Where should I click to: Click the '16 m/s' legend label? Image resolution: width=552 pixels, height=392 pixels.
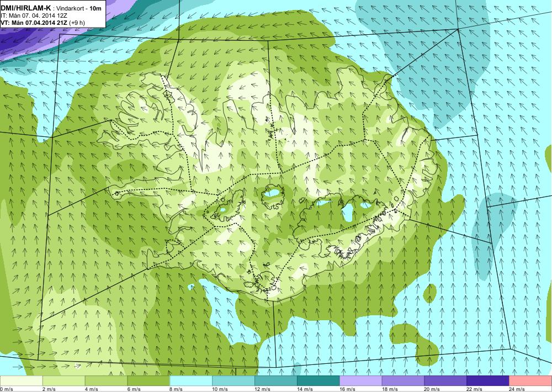(347, 389)
